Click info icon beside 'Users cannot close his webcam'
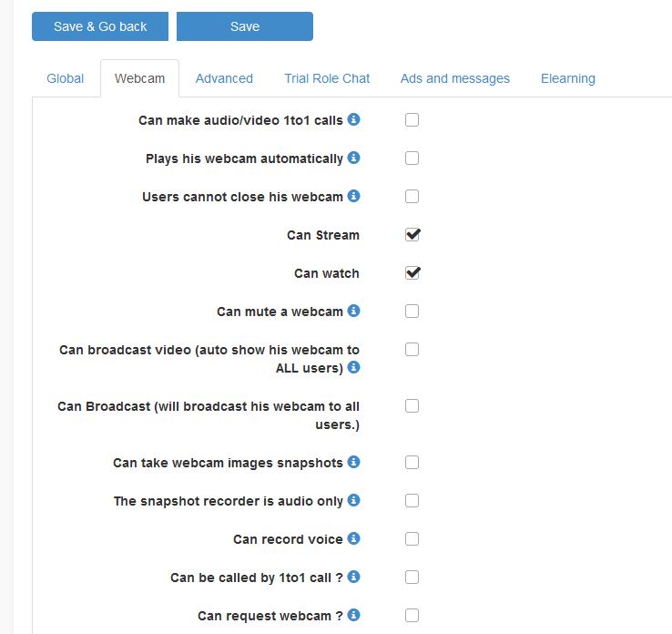This screenshot has width=672, height=634. coord(354,196)
